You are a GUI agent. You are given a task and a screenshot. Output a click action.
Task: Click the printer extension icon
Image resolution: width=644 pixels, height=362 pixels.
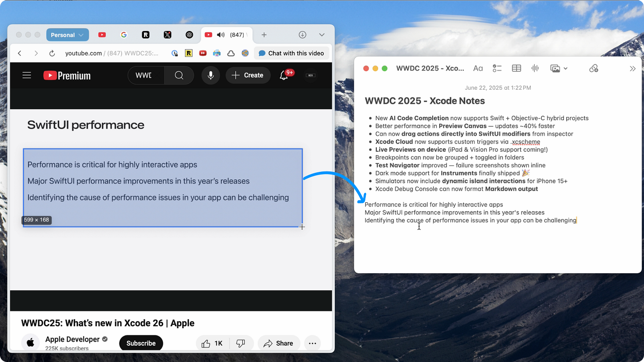[217, 53]
